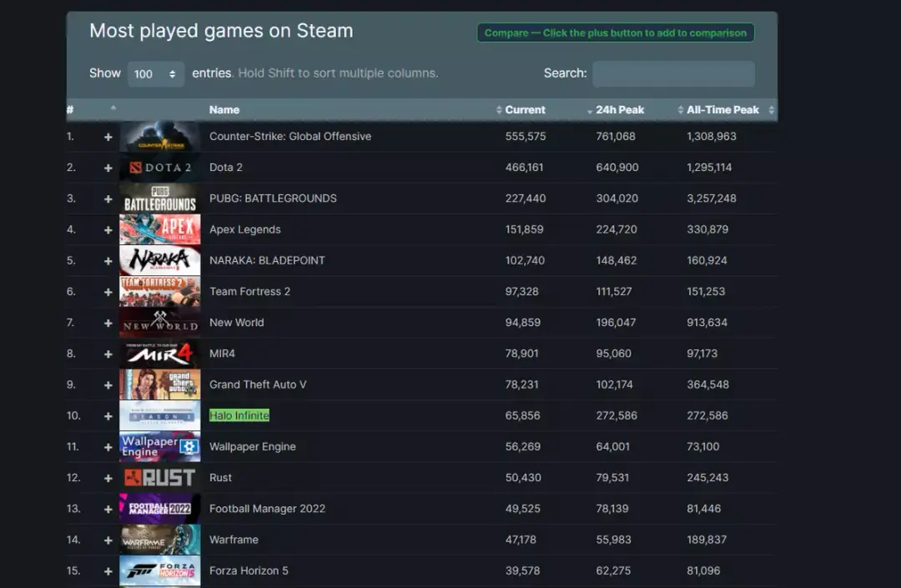The height and width of the screenshot is (588, 901).
Task: Add Halo Infinite to comparison
Action: pos(108,415)
